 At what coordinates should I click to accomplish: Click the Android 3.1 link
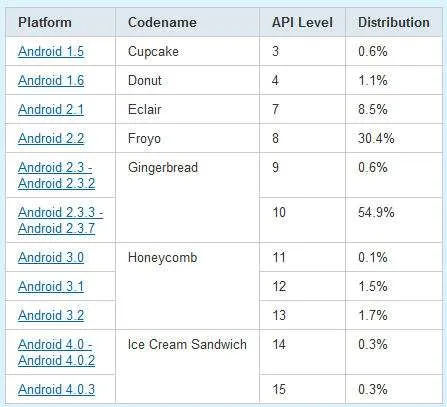51,286
